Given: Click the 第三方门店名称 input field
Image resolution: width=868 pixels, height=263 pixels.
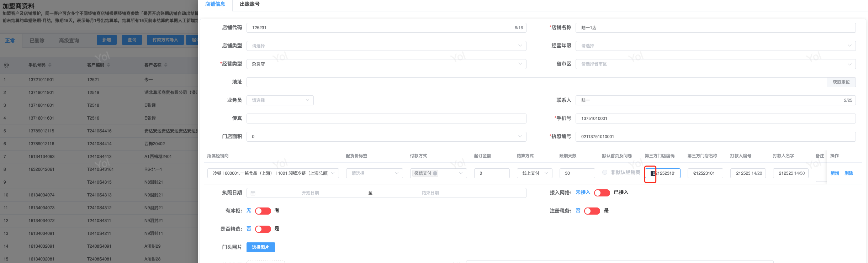Looking at the screenshot, I should [x=705, y=173].
